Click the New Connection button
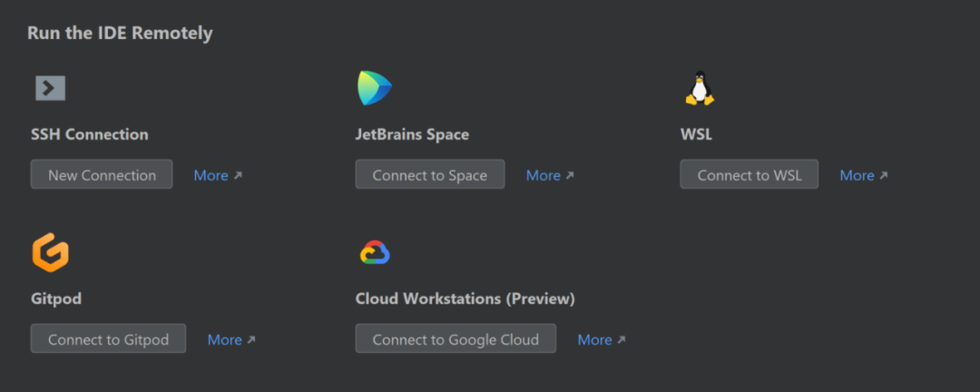The image size is (980, 392). (102, 174)
